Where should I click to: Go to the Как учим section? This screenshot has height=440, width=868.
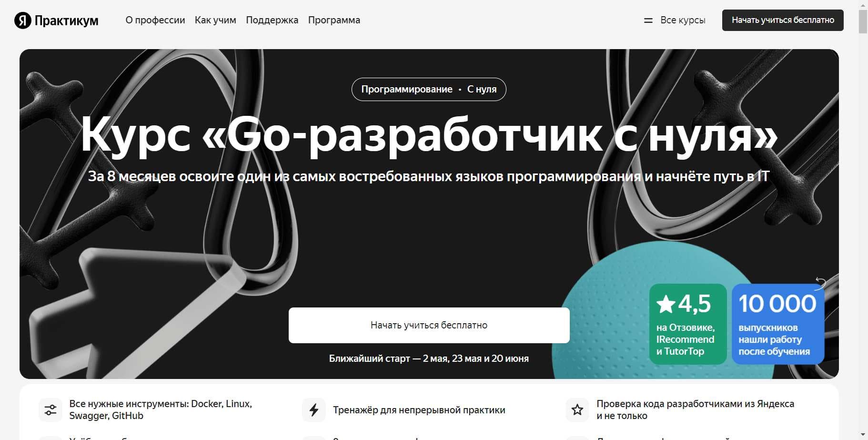coord(215,20)
